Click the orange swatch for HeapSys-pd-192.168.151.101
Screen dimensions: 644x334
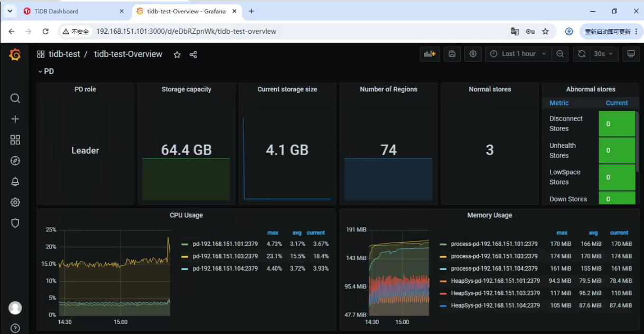pos(443,281)
